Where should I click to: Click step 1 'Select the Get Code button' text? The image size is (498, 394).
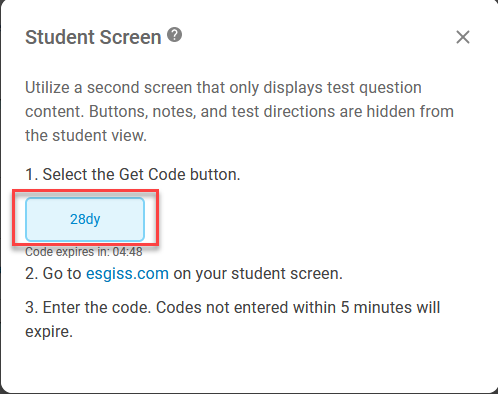(x=133, y=174)
